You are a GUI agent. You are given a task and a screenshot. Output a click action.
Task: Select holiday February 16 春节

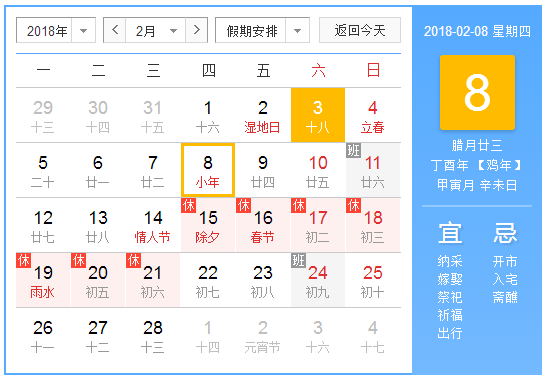tap(263, 225)
